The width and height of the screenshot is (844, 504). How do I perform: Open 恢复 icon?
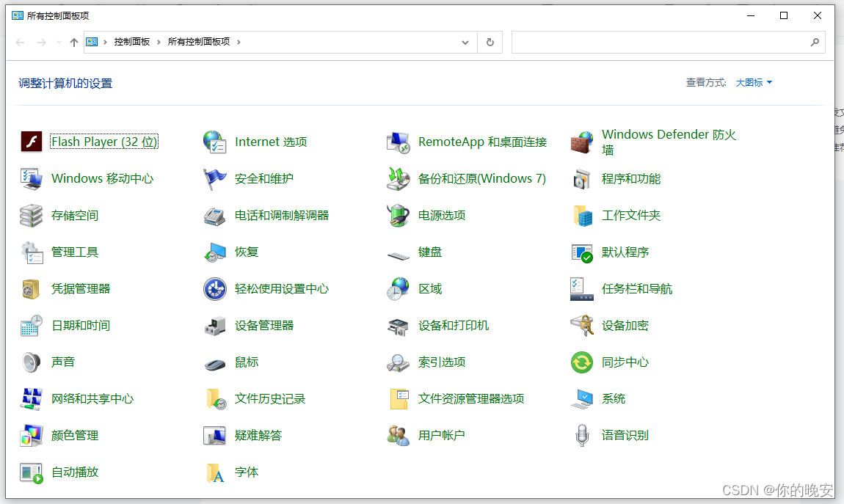(215, 252)
